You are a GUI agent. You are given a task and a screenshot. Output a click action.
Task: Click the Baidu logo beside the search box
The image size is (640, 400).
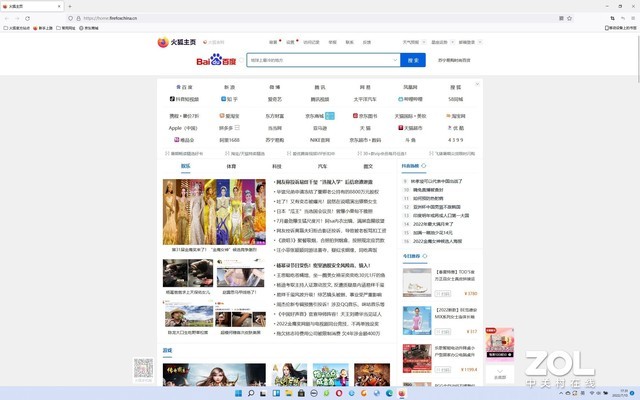[213, 61]
